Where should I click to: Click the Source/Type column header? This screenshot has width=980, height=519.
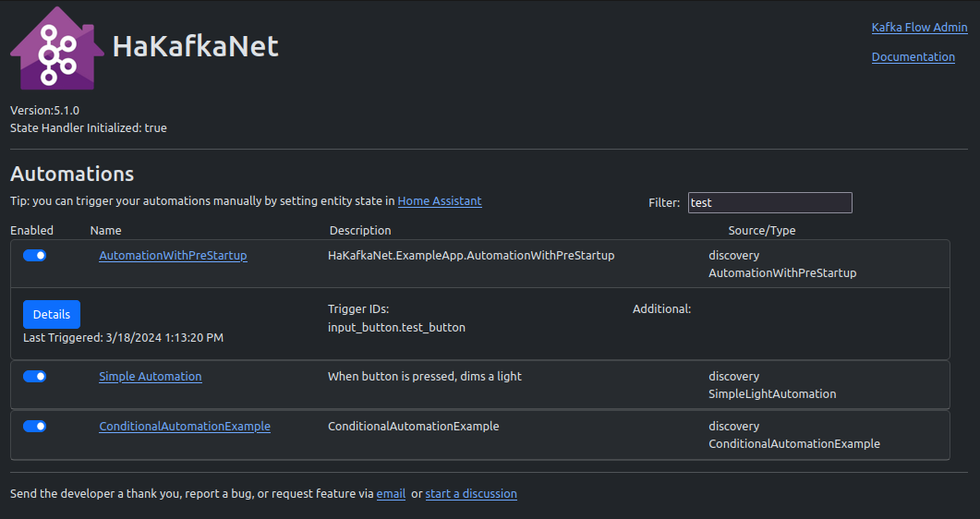tap(762, 231)
